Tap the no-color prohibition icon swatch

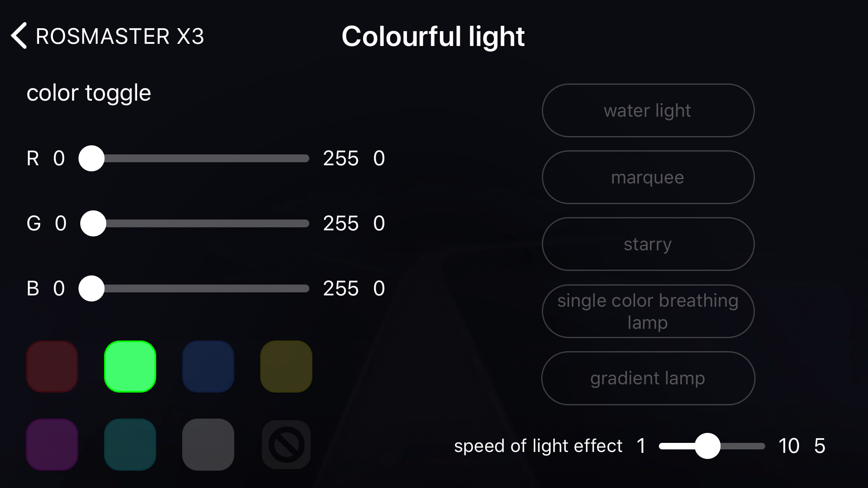click(286, 445)
